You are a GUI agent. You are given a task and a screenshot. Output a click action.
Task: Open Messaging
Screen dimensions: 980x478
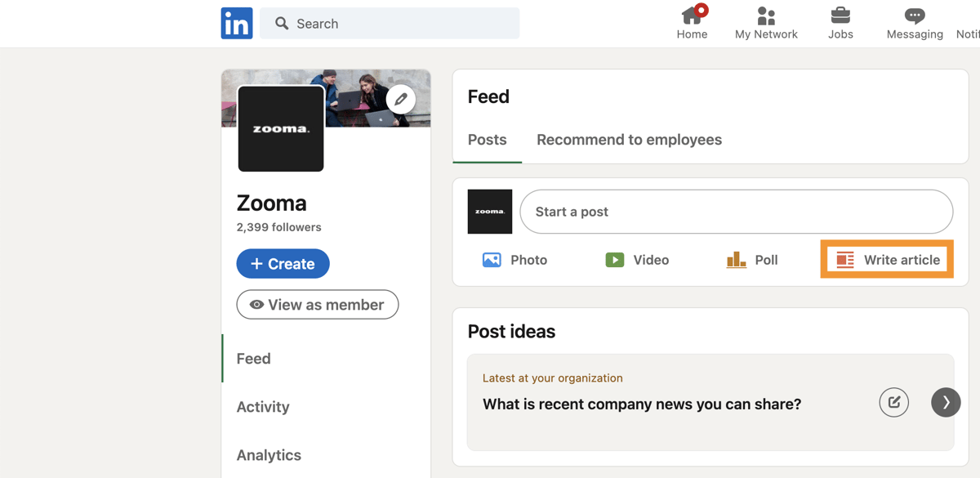click(x=914, y=22)
